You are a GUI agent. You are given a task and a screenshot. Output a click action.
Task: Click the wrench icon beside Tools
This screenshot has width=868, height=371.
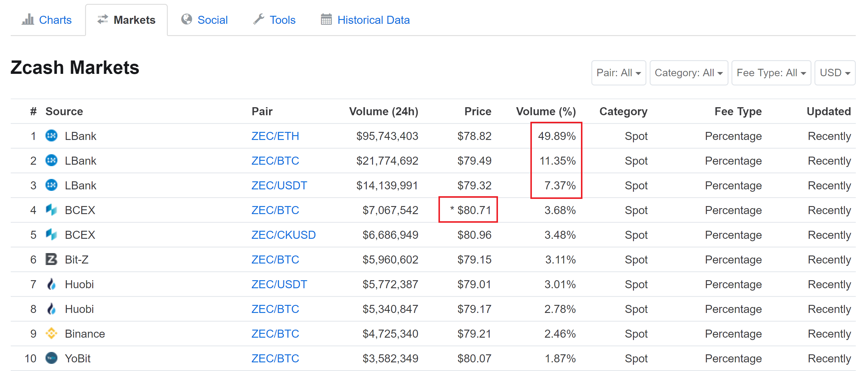pyautogui.click(x=259, y=20)
